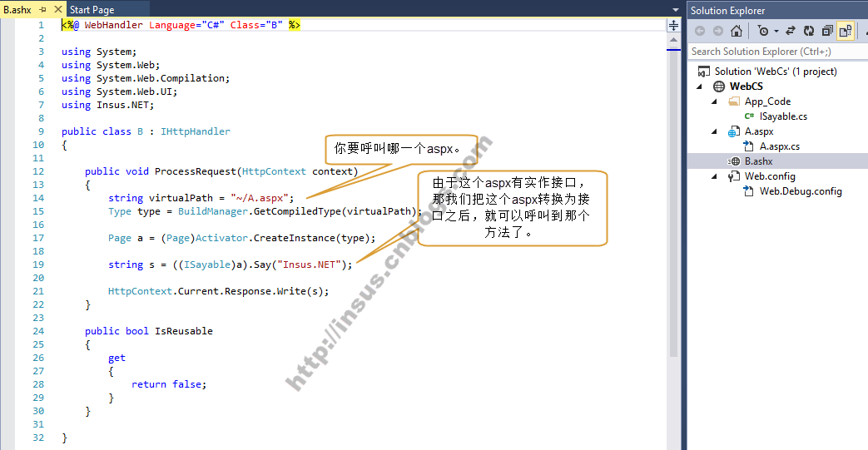This screenshot has width=868, height=450.
Task: Toggle Show All Files button
Action: click(845, 32)
